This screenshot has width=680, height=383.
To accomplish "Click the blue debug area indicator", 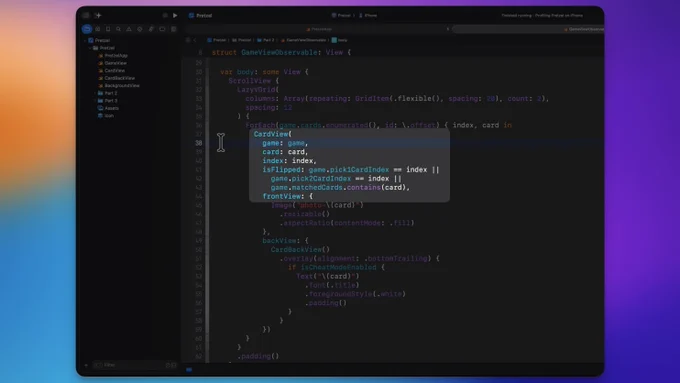I will [189, 370].
